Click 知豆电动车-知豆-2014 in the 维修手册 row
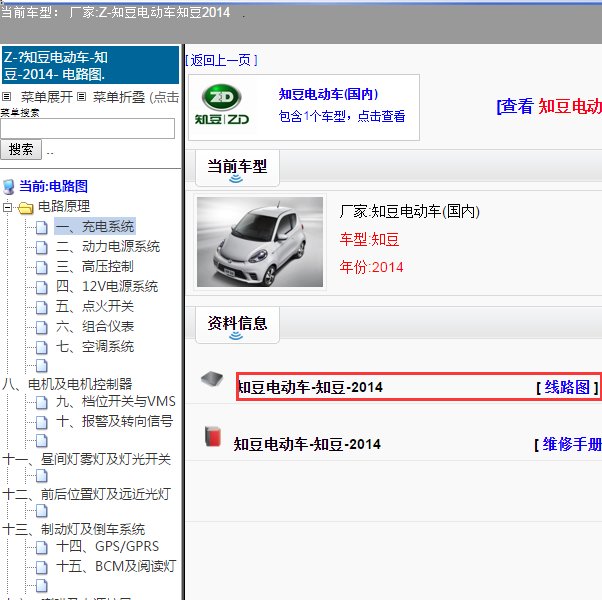 tap(307, 444)
